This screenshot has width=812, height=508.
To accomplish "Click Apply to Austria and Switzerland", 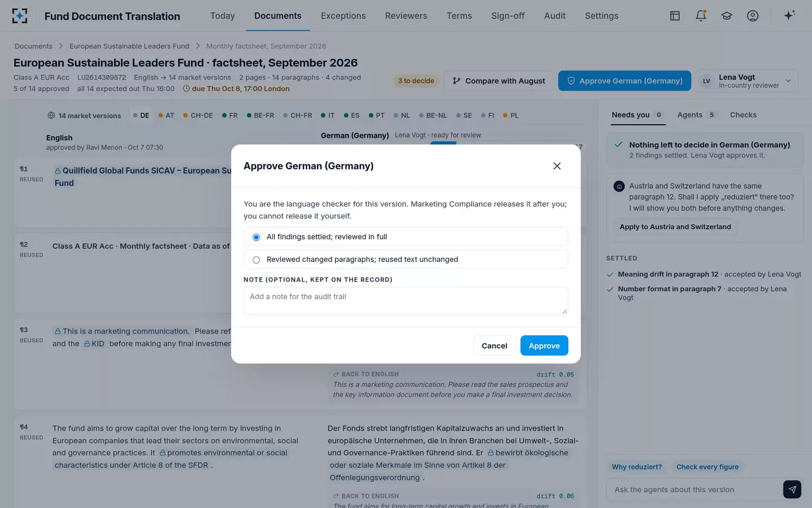I will point(675,227).
